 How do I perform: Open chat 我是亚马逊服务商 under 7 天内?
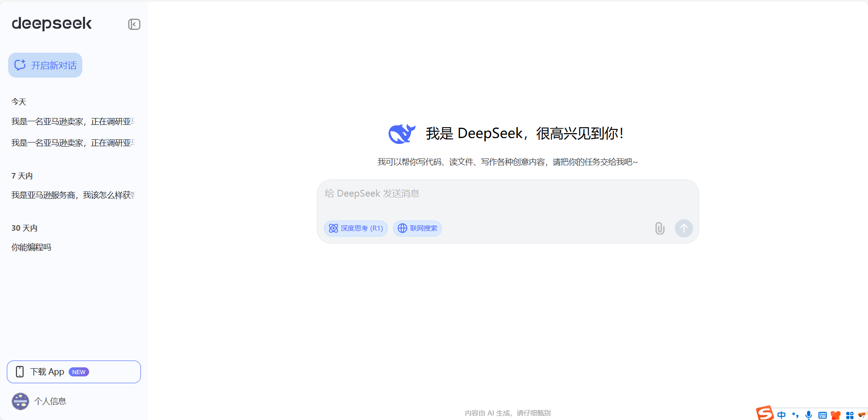click(73, 195)
